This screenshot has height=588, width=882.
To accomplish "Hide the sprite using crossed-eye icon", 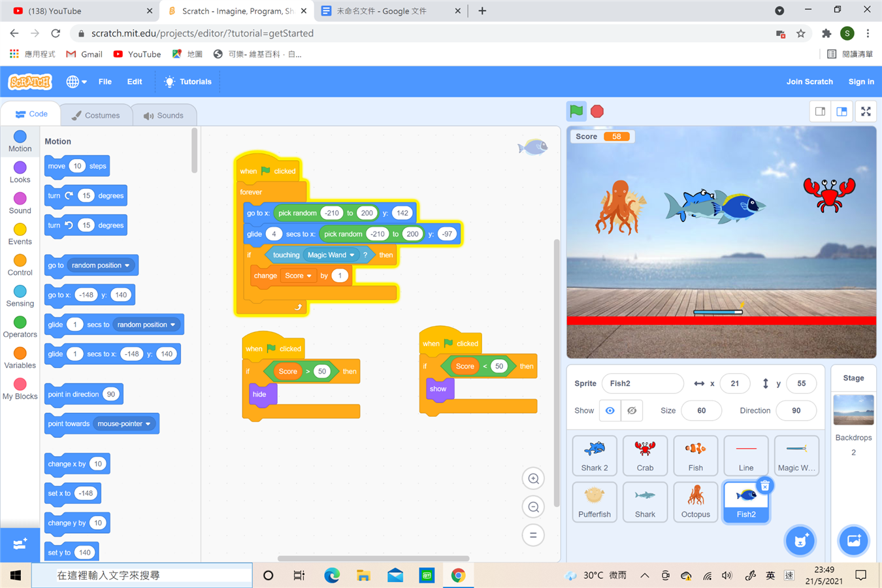I will click(632, 411).
